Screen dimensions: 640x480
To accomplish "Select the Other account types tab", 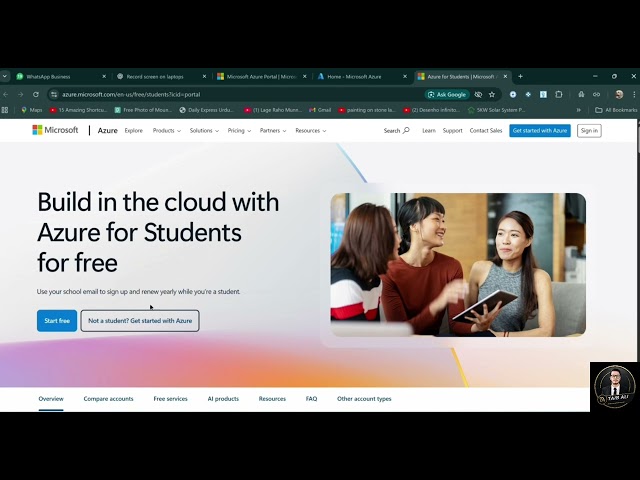I will pos(364,399).
